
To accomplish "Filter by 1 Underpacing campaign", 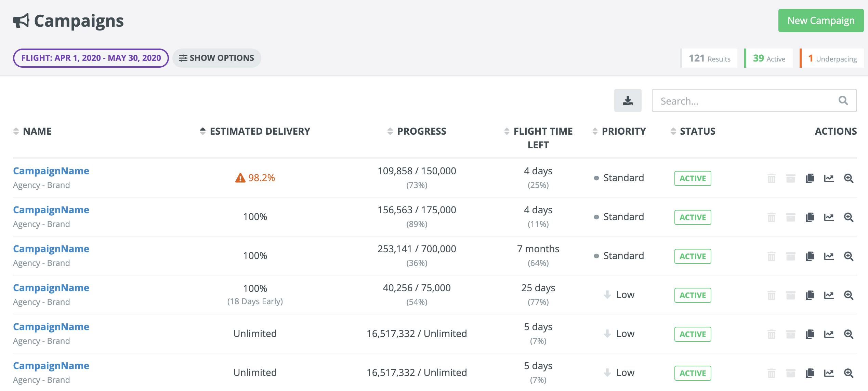I will click(832, 58).
